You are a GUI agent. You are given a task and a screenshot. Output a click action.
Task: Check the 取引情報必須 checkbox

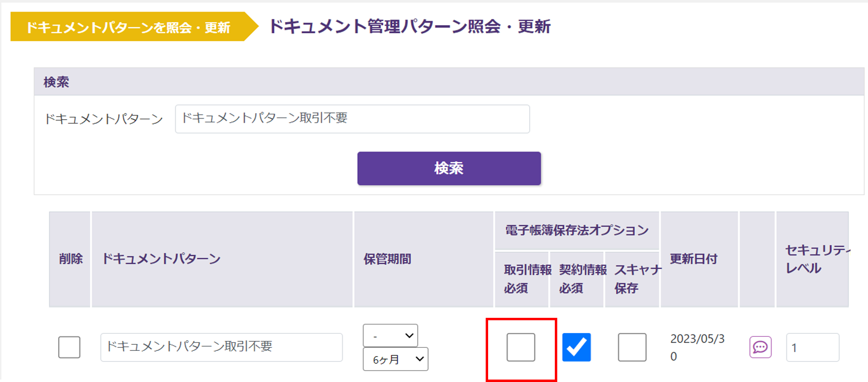point(521,347)
